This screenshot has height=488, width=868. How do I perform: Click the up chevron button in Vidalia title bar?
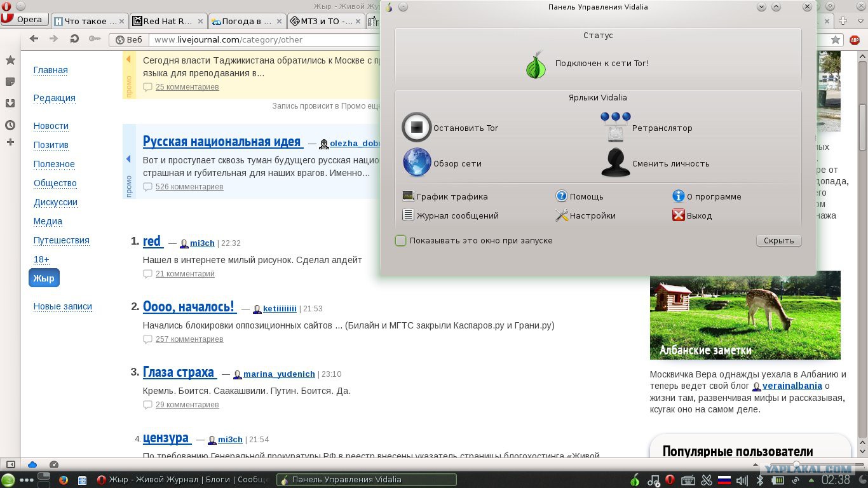click(776, 7)
